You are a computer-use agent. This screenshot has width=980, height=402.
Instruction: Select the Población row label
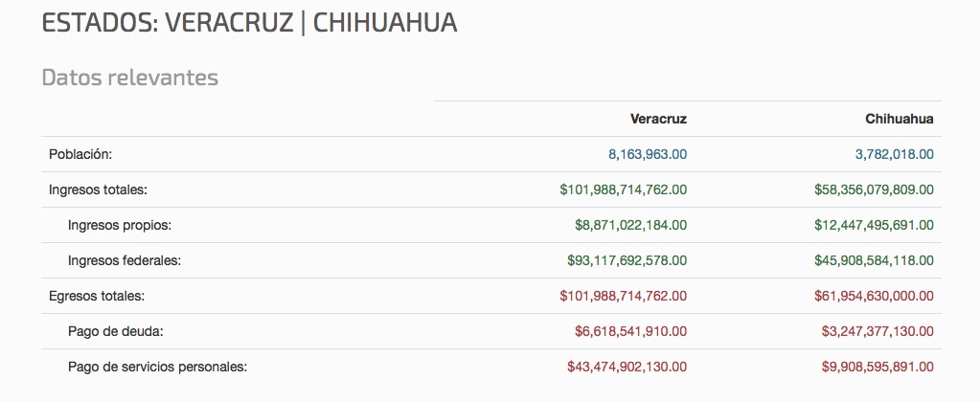81,154
